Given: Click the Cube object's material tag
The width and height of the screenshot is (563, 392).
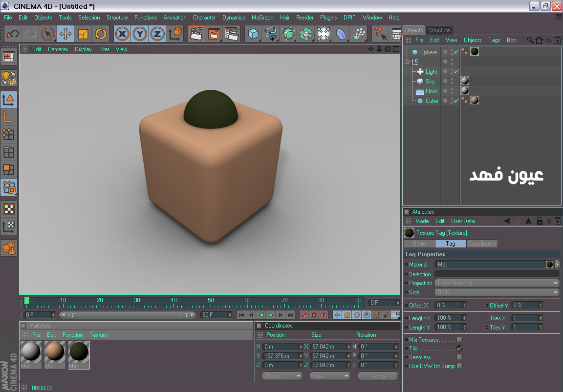Looking at the screenshot, I should pos(475,101).
